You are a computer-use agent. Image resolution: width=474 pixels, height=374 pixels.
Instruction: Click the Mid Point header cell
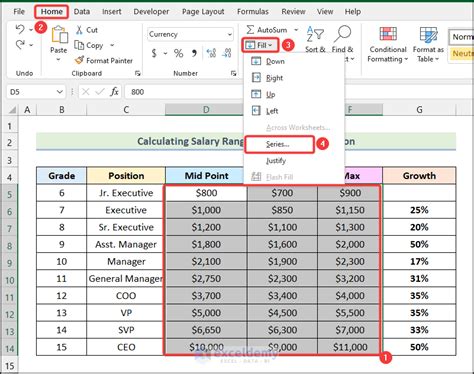pyautogui.click(x=206, y=176)
